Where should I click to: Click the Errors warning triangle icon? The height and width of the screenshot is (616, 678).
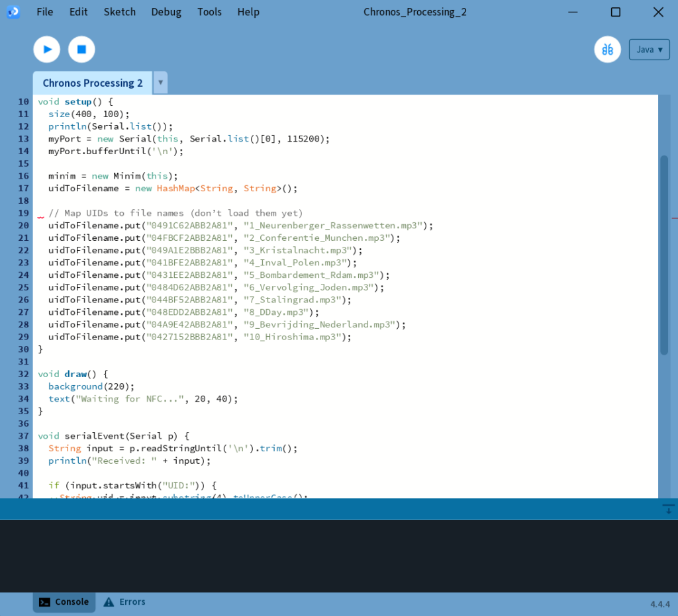point(109,601)
